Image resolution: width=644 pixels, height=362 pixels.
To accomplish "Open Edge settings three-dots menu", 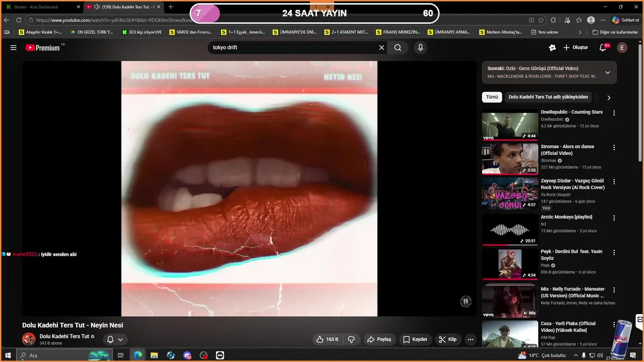I will tap(603, 20).
